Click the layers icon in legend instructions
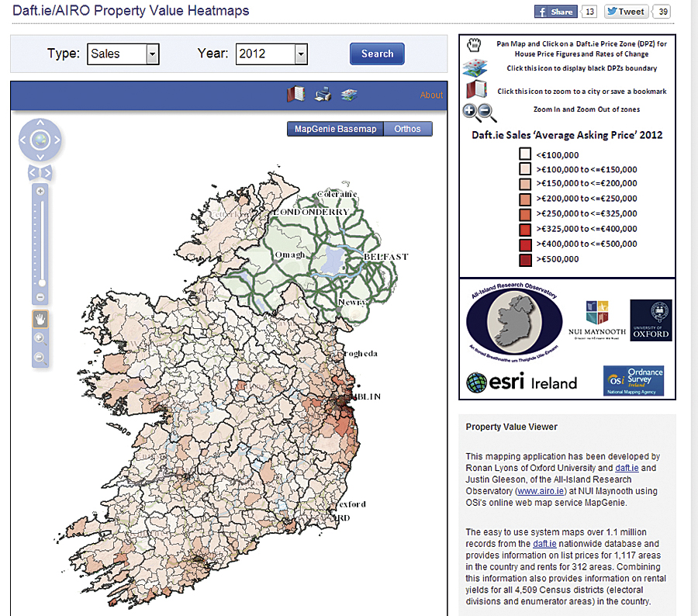Screen dimensions: 698x616 tap(475, 67)
